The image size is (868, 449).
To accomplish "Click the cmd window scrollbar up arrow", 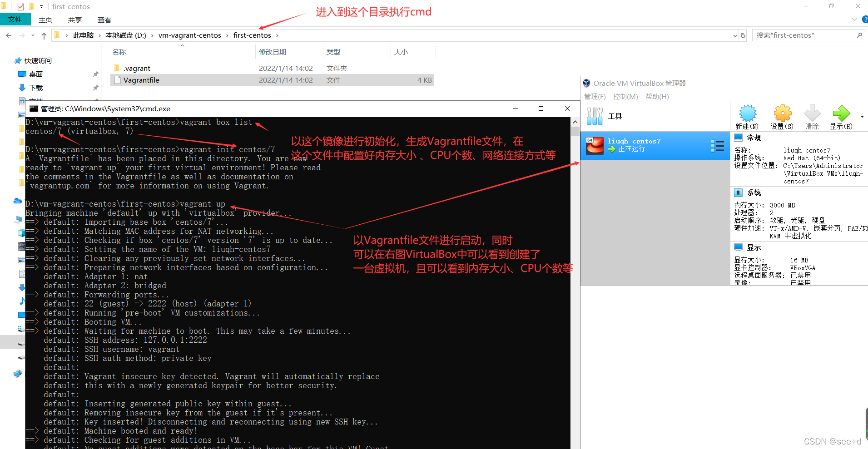I will click(575, 122).
